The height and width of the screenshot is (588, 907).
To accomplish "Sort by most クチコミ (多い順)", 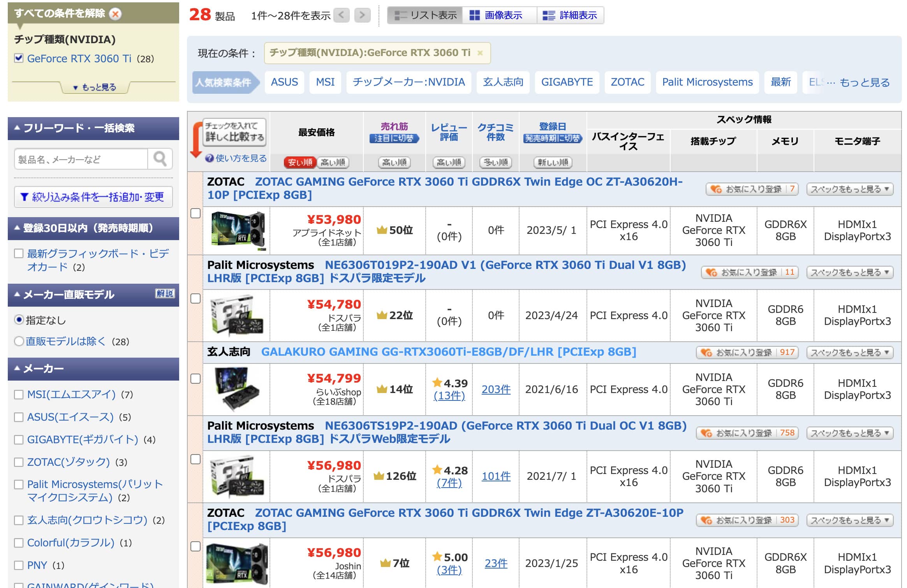I will [495, 162].
